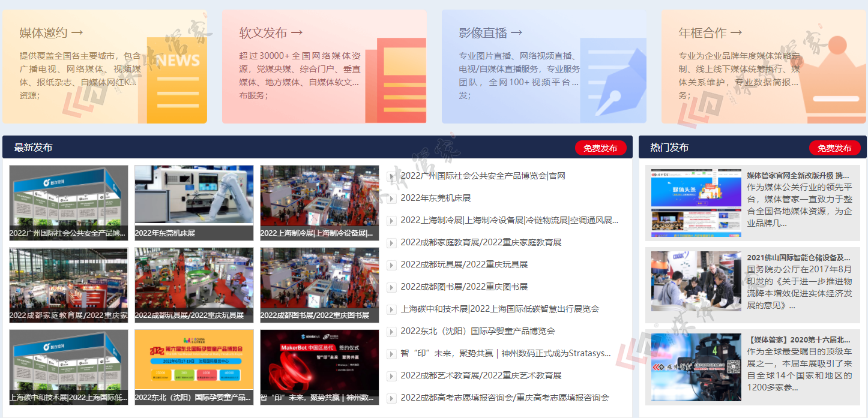Viewport: 868px width, 418px height.
Task: Open 2021佛山国际智能仓储设备 article thumbnail
Action: (x=696, y=281)
